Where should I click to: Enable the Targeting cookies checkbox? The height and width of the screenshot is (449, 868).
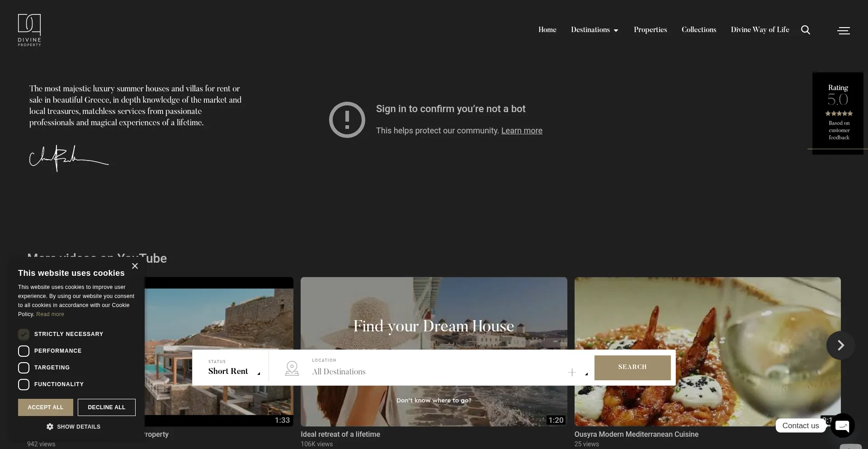tap(24, 368)
